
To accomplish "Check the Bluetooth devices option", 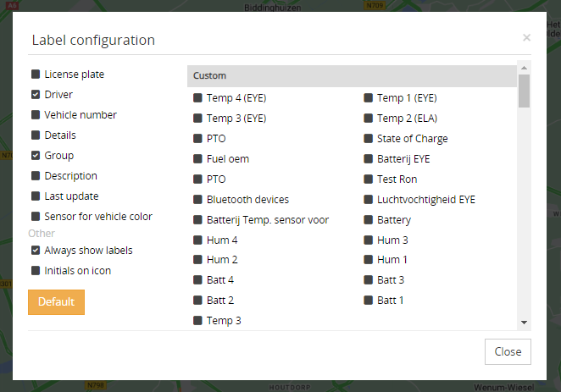I will 197,200.
